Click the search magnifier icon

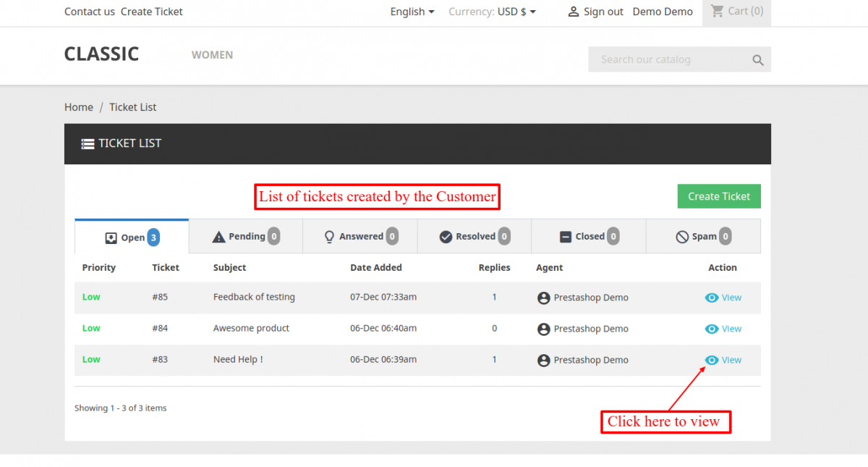(757, 59)
